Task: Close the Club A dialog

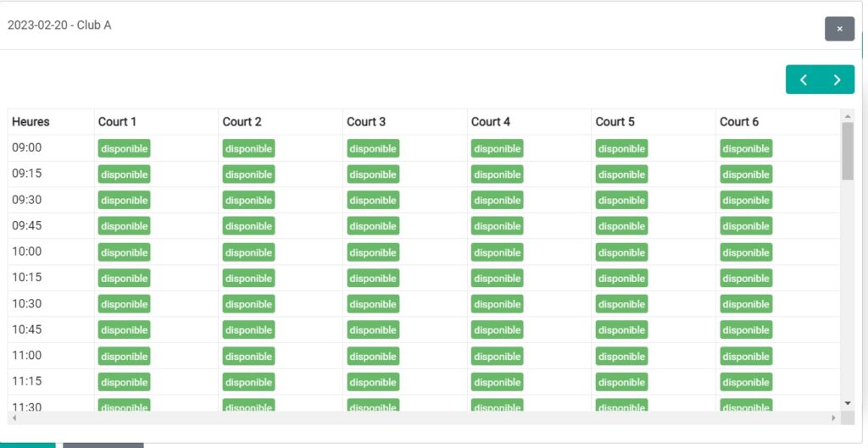Action: tap(839, 29)
